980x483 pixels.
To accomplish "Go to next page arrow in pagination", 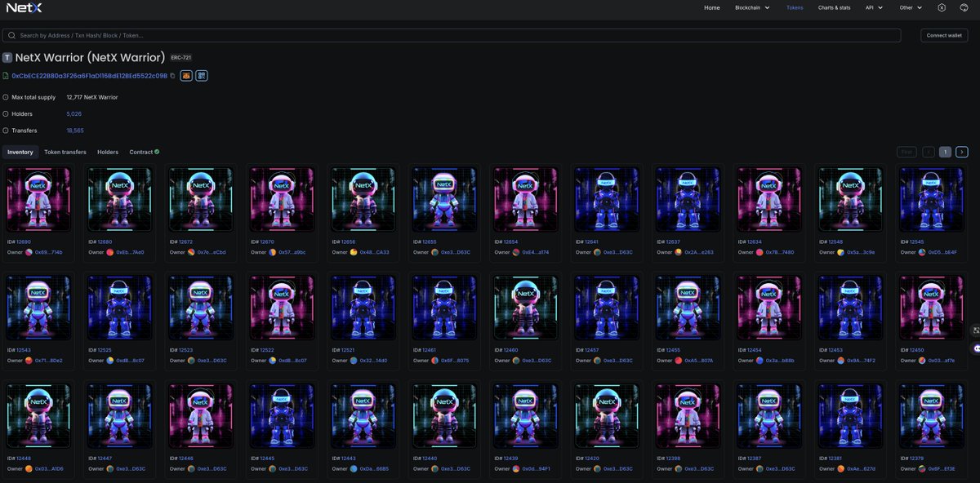I will tap(962, 152).
